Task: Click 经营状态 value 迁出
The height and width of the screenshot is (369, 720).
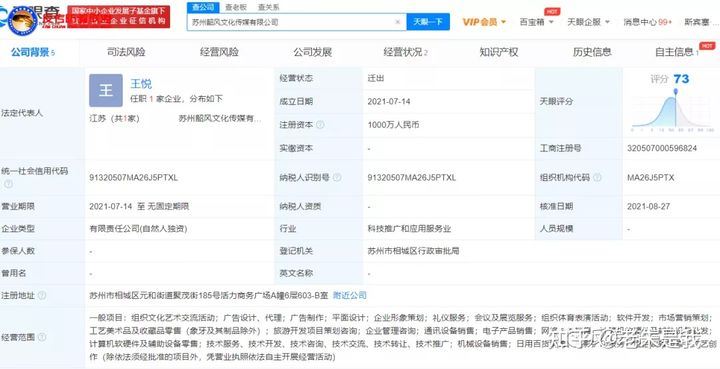Action: [x=376, y=78]
